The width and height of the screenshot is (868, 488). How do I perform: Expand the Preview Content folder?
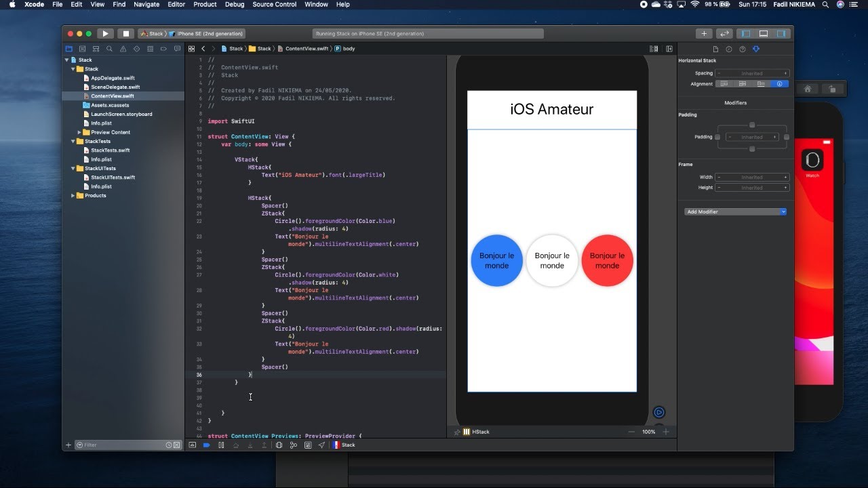80,133
